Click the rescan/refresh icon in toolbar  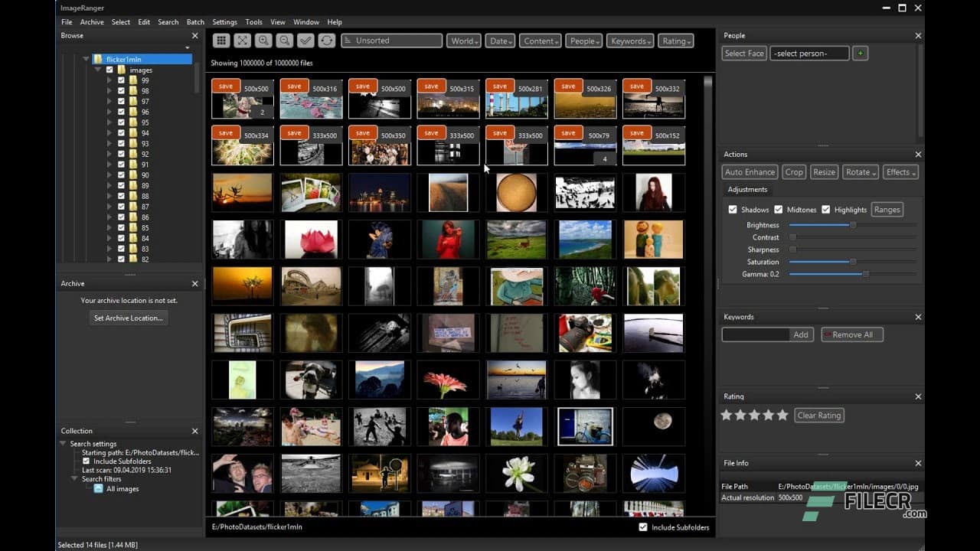327,40
